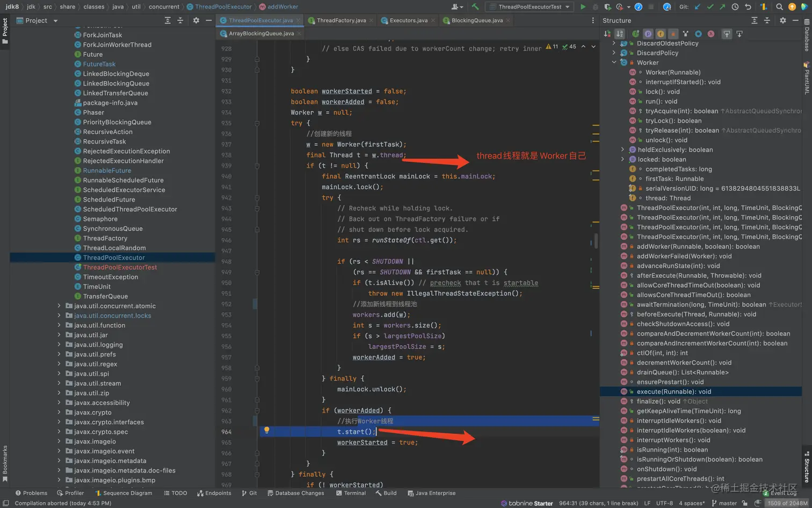The width and height of the screenshot is (812, 508).
Task: Toggle Sort by Visibility in Structure
Action: 607,34
